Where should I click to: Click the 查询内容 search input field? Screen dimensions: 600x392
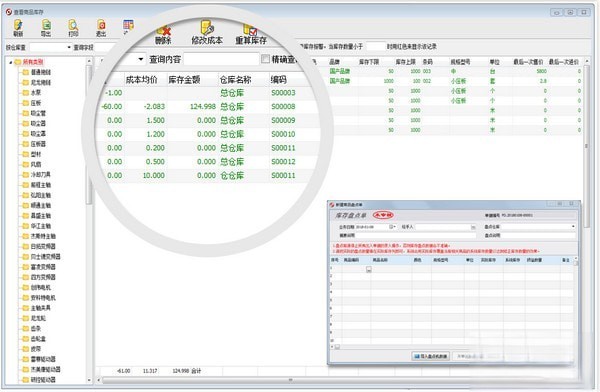coord(221,59)
